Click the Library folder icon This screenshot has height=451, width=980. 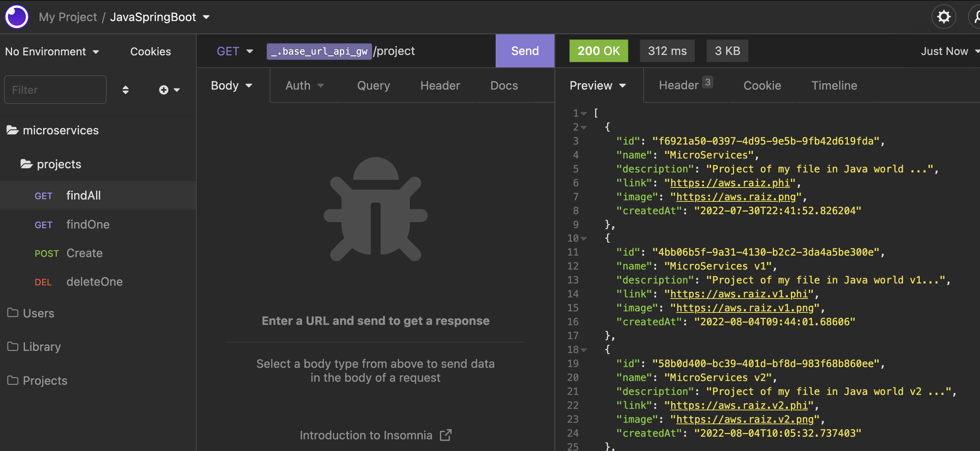pos(12,346)
